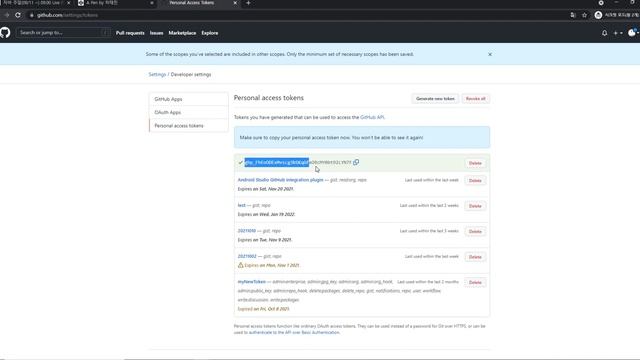
Task: Open the GitHub API link
Action: click(372, 117)
